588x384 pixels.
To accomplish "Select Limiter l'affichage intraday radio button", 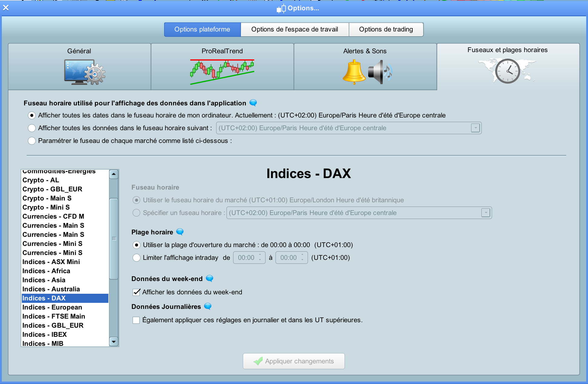I will (137, 258).
